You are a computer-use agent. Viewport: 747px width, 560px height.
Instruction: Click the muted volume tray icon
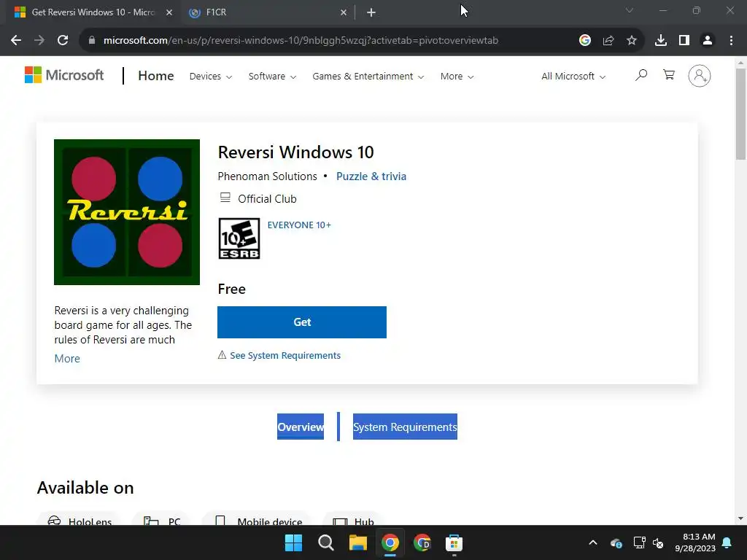pyautogui.click(x=658, y=542)
